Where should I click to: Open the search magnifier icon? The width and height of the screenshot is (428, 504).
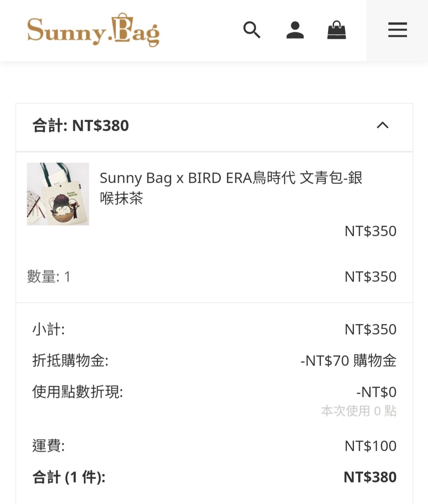pyautogui.click(x=252, y=30)
